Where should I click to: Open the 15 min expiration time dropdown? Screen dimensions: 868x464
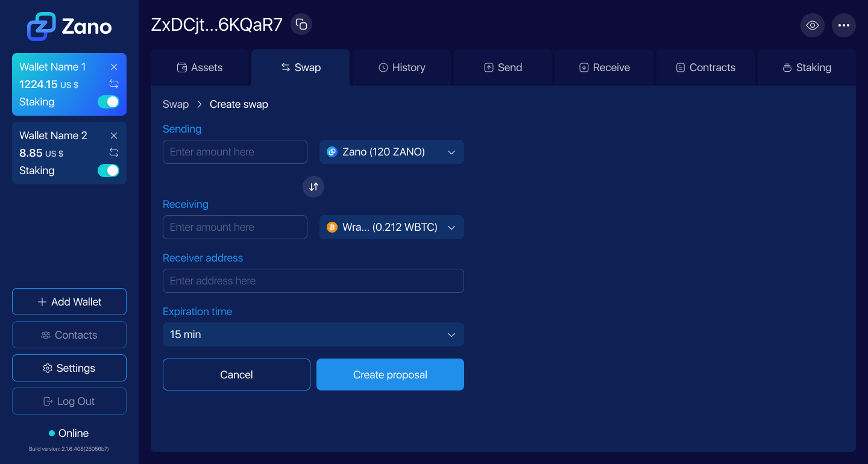click(x=313, y=334)
